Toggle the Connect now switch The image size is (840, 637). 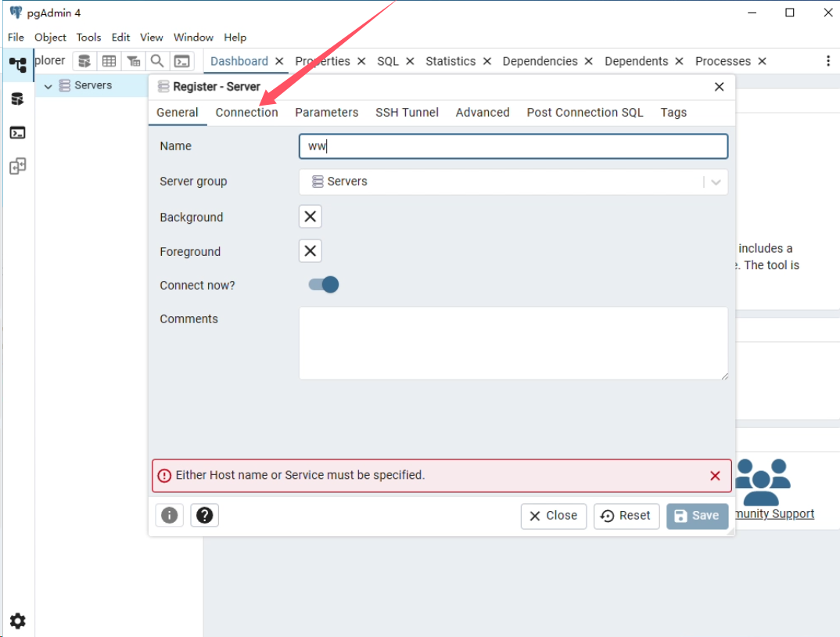tap(324, 285)
